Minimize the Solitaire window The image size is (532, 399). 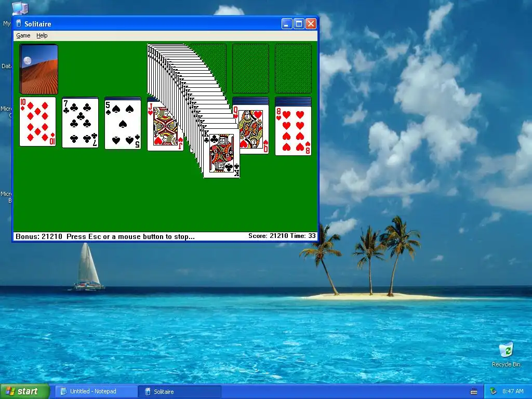(287, 24)
